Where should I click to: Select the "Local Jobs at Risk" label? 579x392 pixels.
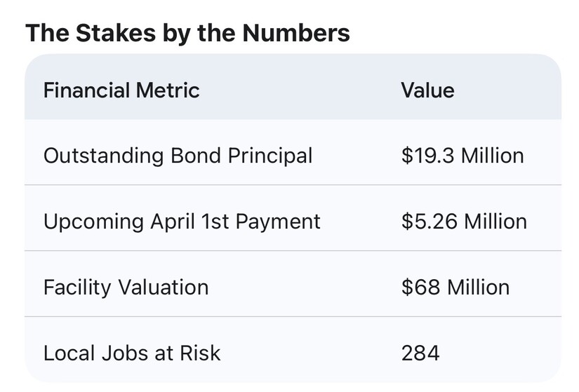click(x=132, y=353)
